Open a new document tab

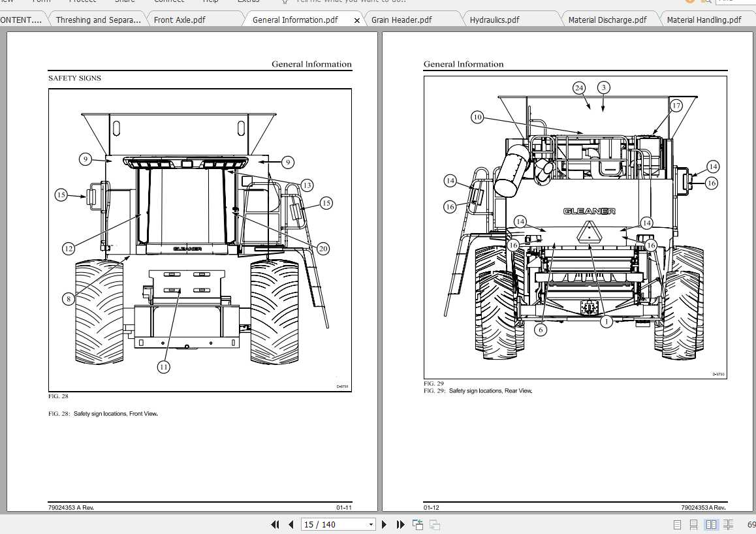tap(417, 524)
